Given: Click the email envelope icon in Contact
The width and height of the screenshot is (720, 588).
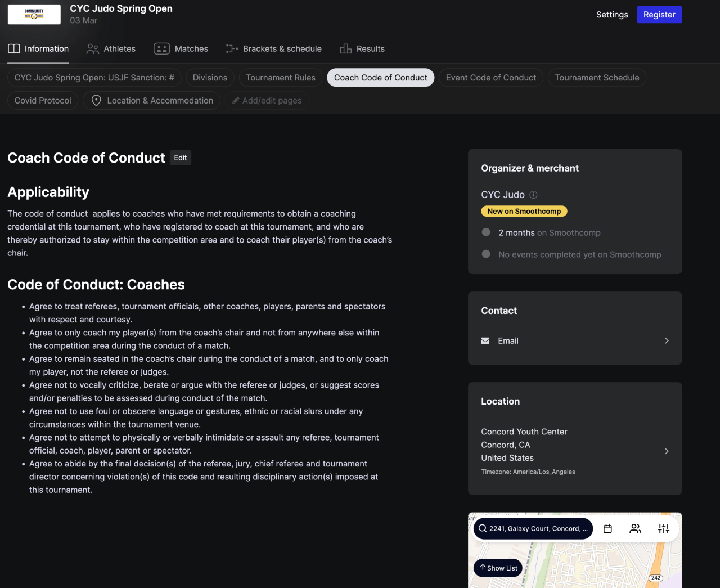Looking at the screenshot, I should pos(485,340).
